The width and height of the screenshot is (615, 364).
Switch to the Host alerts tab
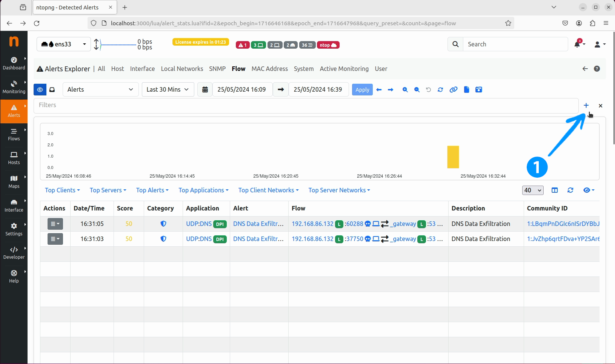[117, 69]
